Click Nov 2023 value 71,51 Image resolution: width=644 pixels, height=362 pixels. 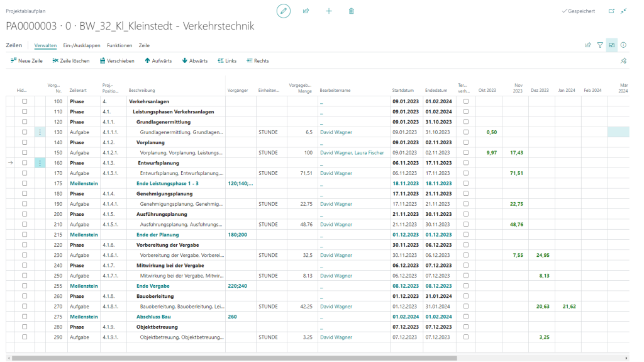pyautogui.click(x=517, y=173)
